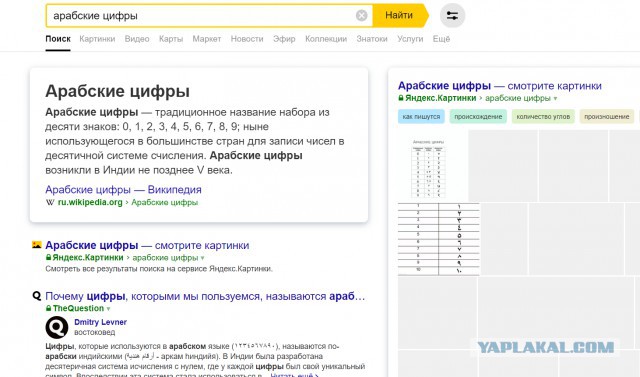Open Почему цифры, которыми мы пользуемся result
Viewport: 640px width, 377px height.
coord(205,296)
